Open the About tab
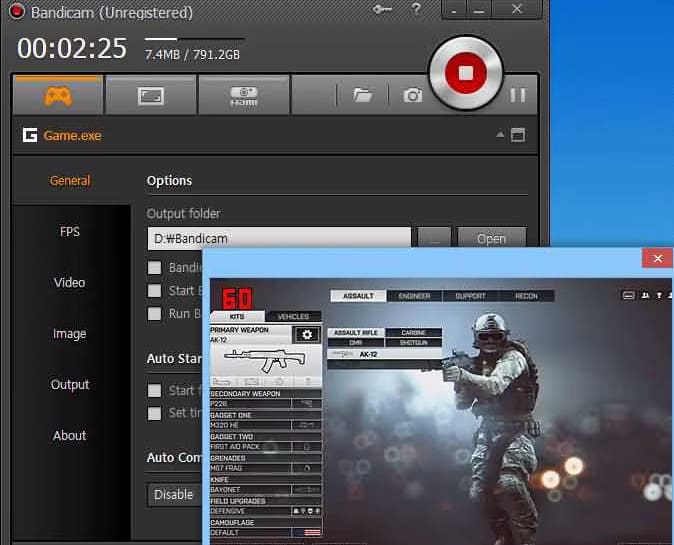This screenshot has height=545, width=674. point(70,435)
